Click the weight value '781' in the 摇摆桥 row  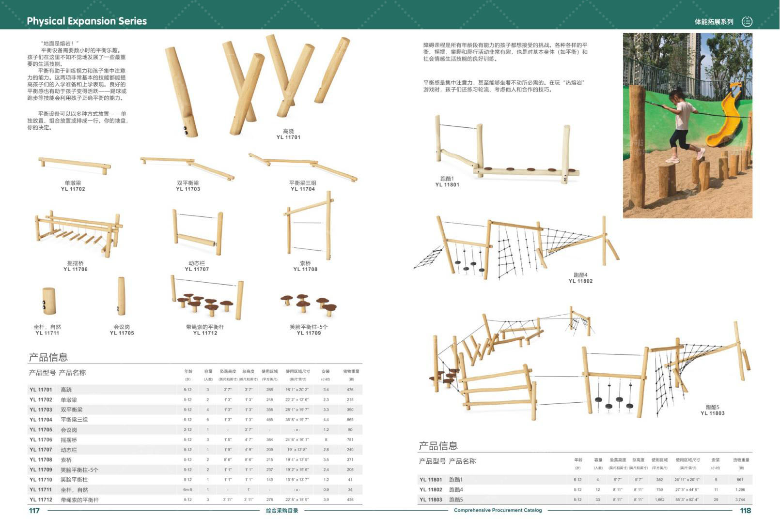[350, 440]
